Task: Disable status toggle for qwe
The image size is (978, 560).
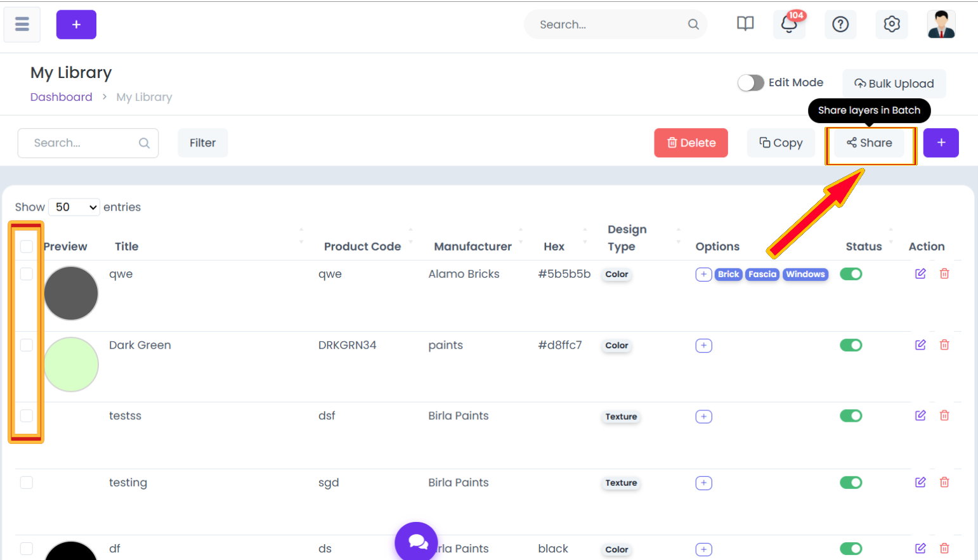Action: (x=851, y=274)
